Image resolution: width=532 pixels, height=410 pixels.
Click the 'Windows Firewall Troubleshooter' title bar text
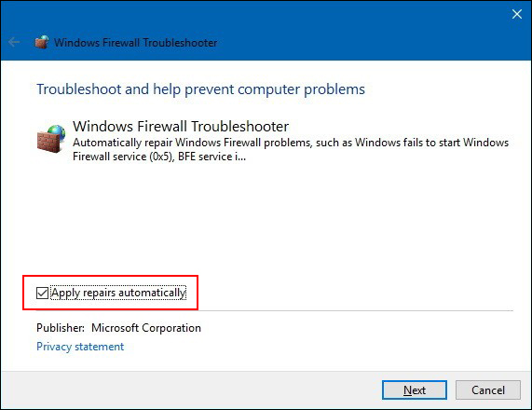(x=136, y=43)
